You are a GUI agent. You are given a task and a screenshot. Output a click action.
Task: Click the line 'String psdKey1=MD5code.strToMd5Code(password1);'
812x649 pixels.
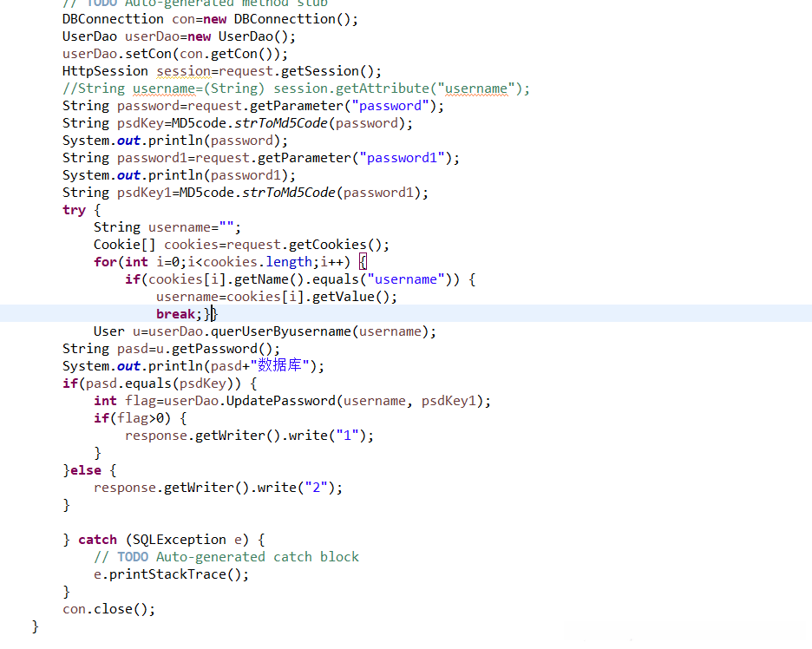click(246, 193)
